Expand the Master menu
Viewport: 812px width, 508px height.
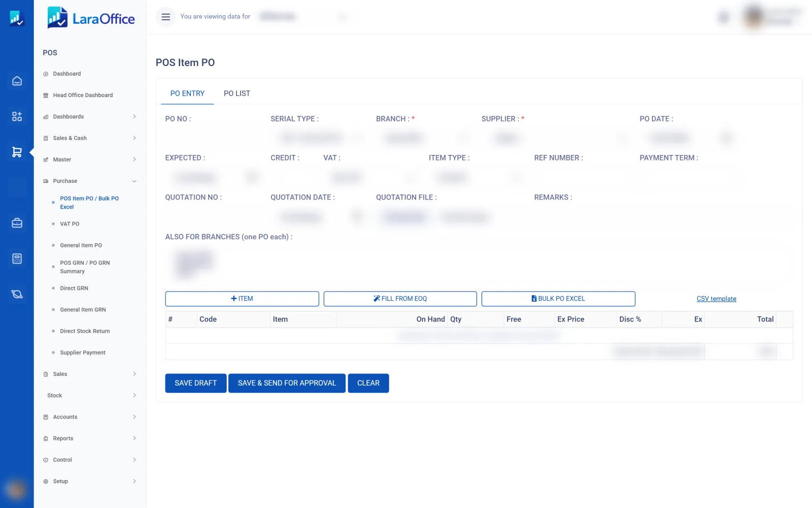(x=90, y=160)
